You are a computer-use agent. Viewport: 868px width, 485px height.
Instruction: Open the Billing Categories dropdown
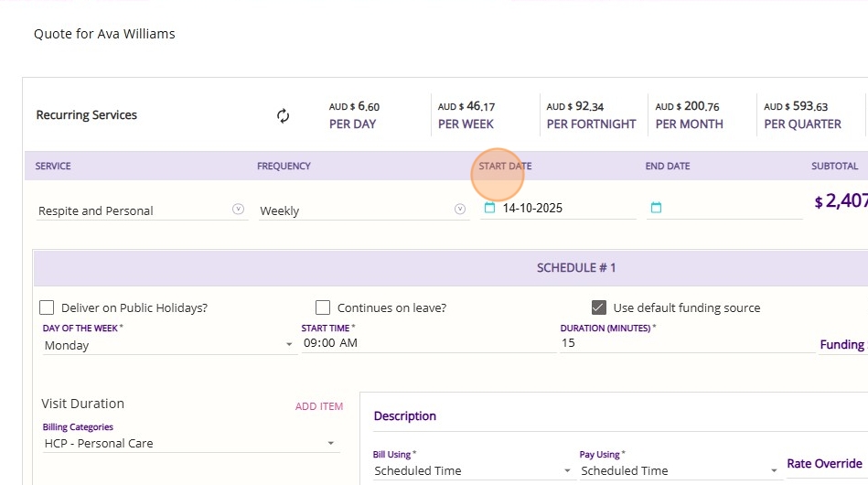(x=330, y=444)
